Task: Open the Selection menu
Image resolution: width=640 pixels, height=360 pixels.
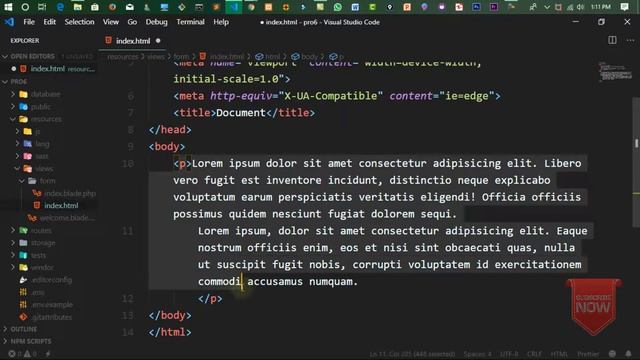Action: (79, 22)
